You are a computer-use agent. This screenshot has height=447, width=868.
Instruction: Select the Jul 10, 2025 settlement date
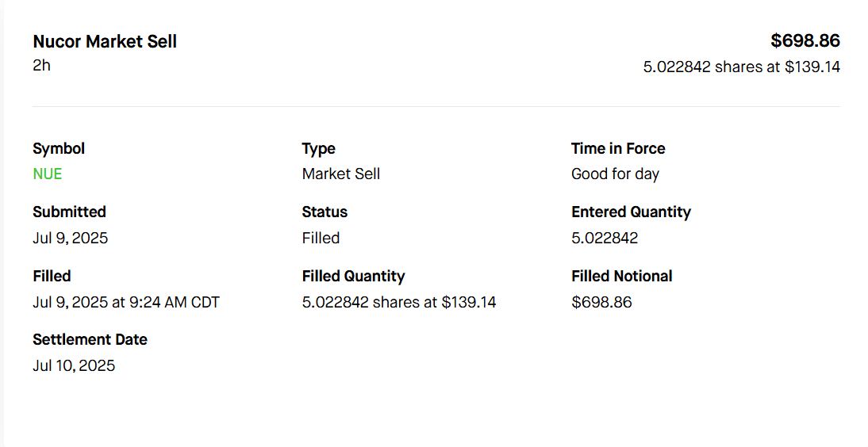pos(74,366)
